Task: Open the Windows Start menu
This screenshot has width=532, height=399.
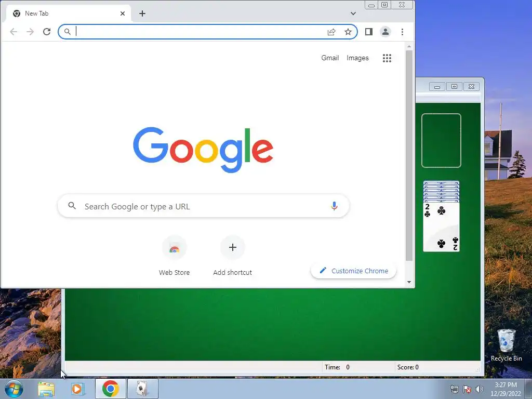Action: (x=13, y=389)
